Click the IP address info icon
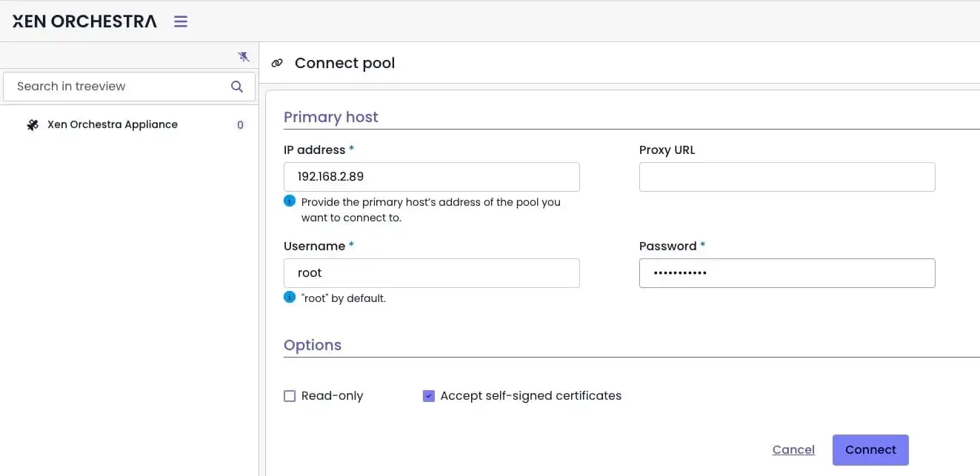 pos(290,201)
